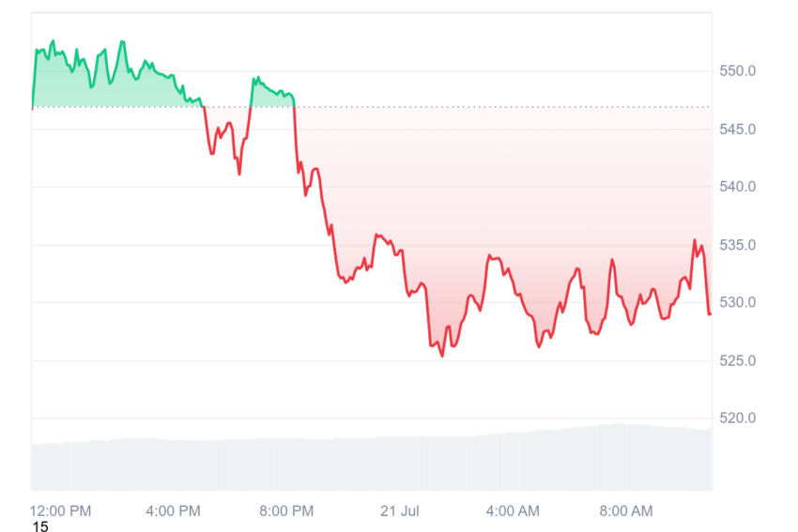Click the 550.0 price axis label
798x532 pixels.
(x=737, y=70)
